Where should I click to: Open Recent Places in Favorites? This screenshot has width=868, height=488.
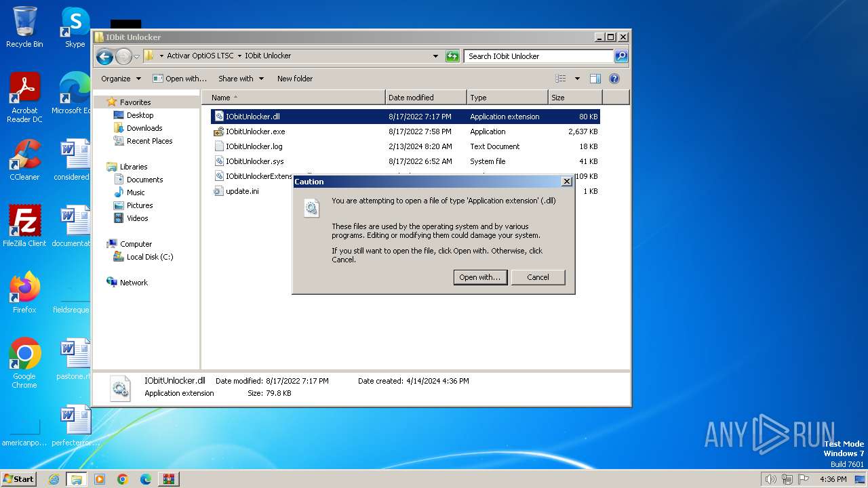click(149, 141)
